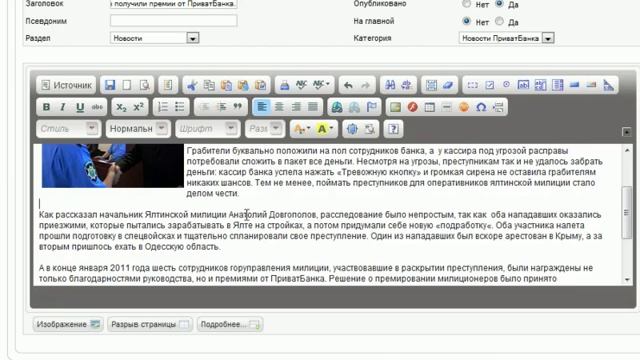The height and width of the screenshot is (360, 640).
Task: Toggle Strikethrough formatting
Action: 97,107
